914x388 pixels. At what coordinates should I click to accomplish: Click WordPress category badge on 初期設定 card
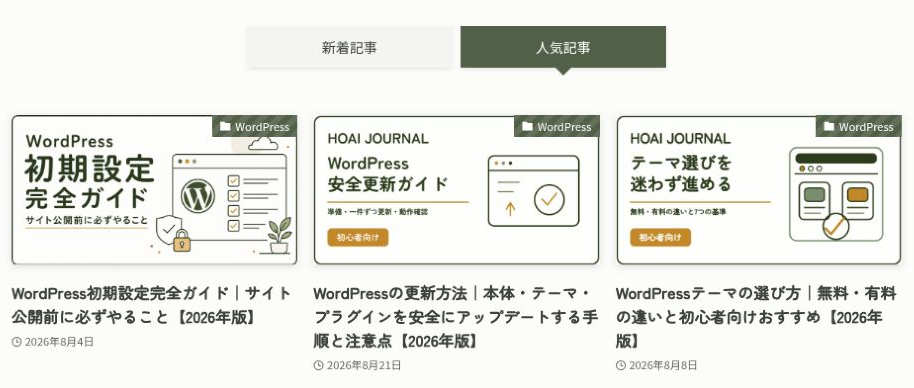coord(255,126)
